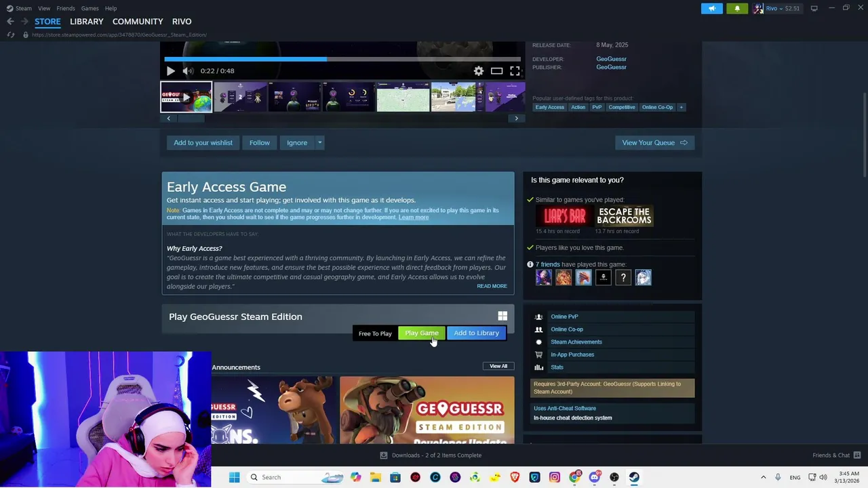Select the Action tag
The width and height of the screenshot is (868, 488).
(578, 107)
